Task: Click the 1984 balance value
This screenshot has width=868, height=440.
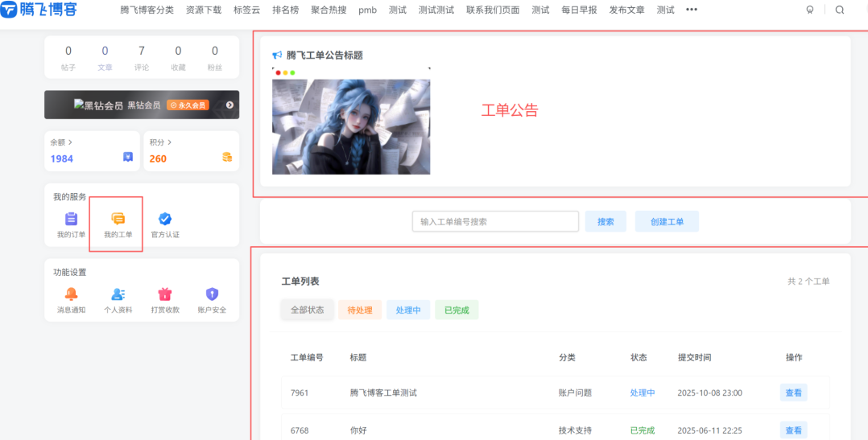Action: (x=61, y=158)
